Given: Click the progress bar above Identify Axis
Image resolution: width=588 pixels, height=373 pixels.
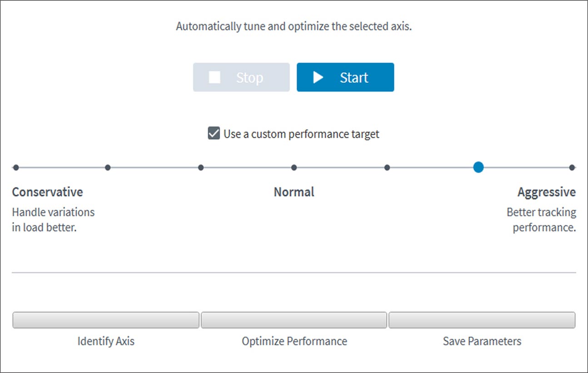Looking at the screenshot, I should (105, 320).
